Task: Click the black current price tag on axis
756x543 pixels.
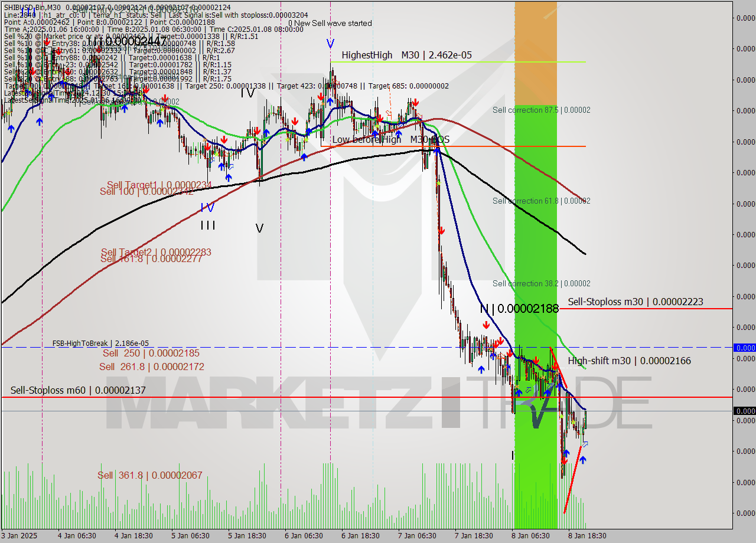Action: click(744, 411)
